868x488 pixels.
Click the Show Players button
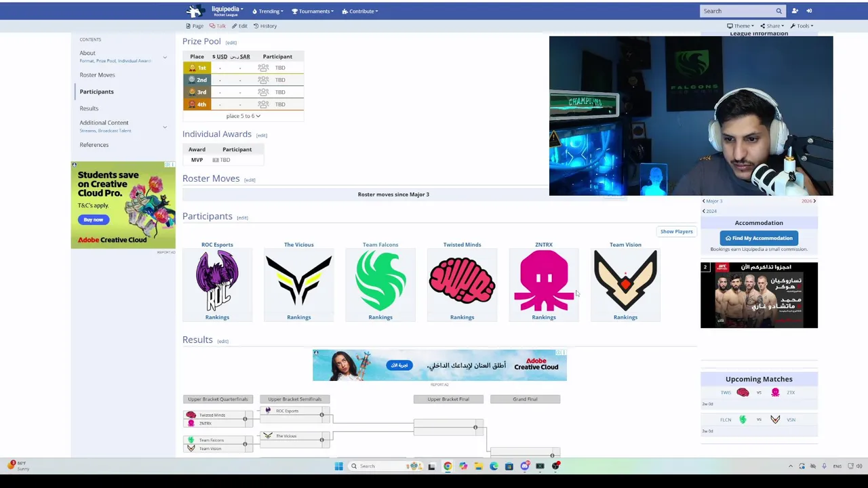677,231
